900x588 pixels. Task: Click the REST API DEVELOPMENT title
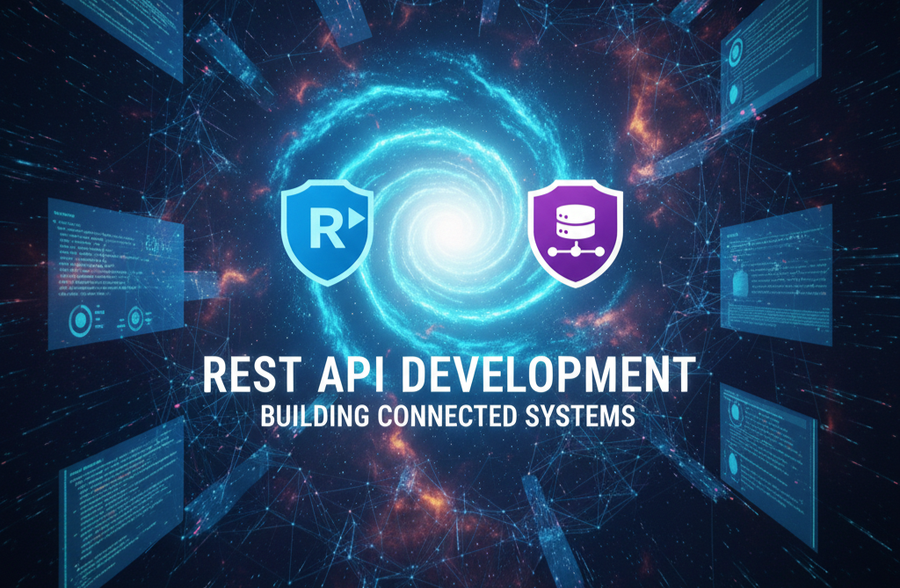[x=450, y=373]
